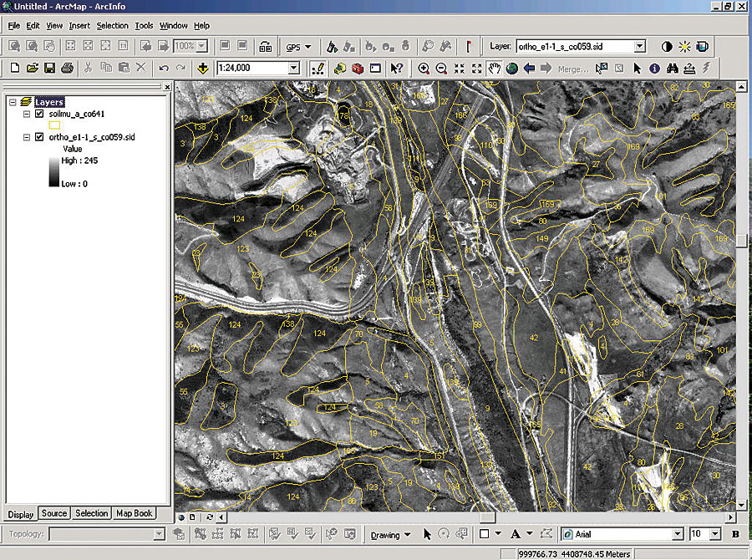This screenshot has height=560, width=752.
Task: Click the Full Extent globe icon
Action: click(511, 69)
